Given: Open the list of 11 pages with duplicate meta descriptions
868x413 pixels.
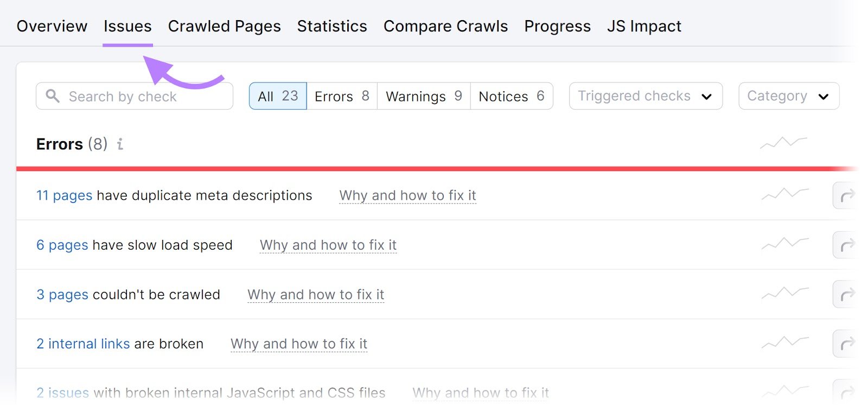Looking at the screenshot, I should [63, 195].
